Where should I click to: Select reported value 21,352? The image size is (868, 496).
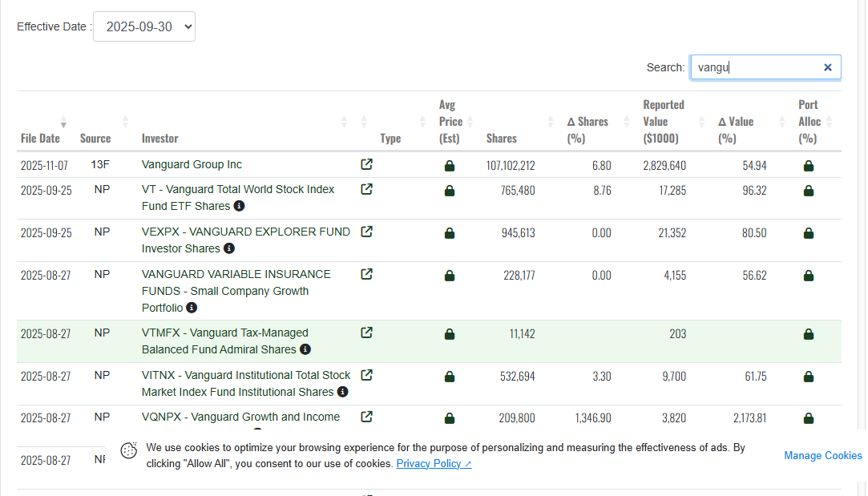click(x=672, y=233)
